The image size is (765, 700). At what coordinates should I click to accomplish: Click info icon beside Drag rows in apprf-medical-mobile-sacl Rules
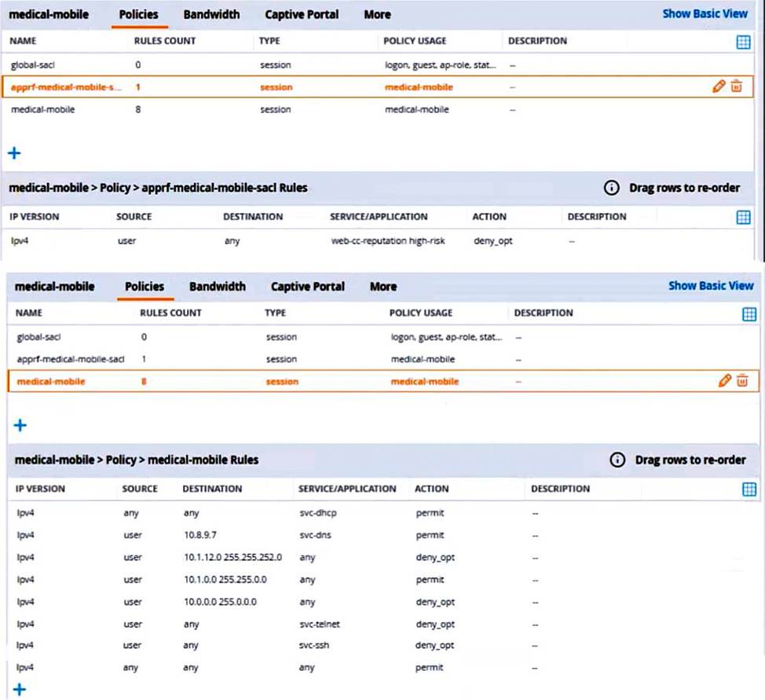coord(611,189)
